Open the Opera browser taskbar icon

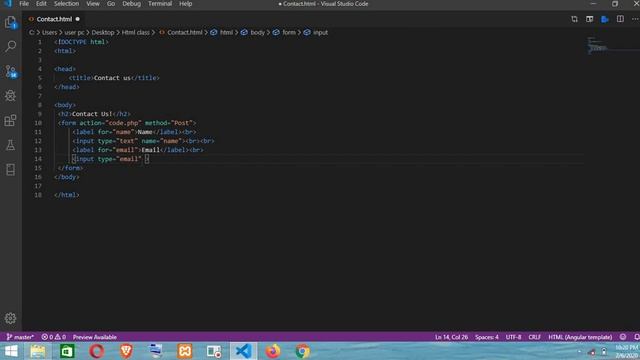(x=97, y=351)
